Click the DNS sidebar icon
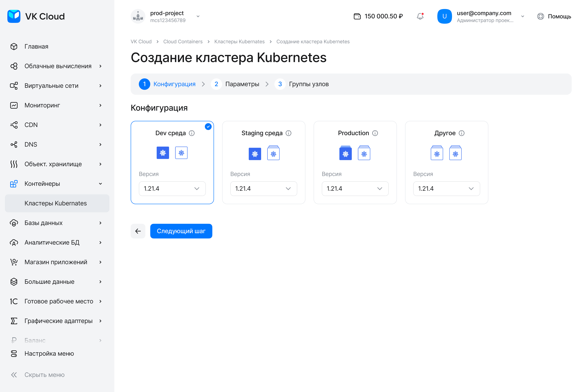This screenshot has width=588, height=392. [14, 145]
